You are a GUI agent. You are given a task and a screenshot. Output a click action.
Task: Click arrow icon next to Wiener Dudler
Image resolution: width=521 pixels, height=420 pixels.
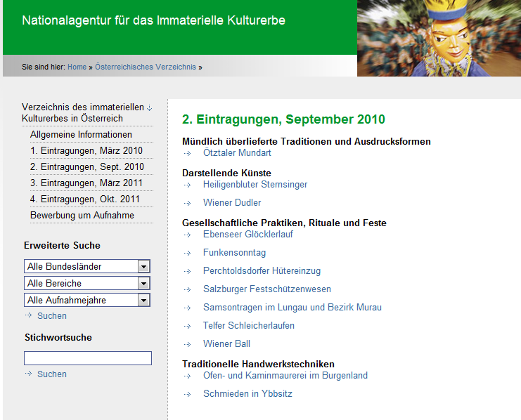coord(187,203)
